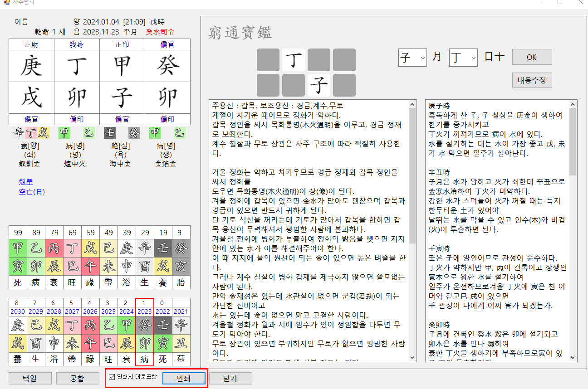This screenshot has width=588, height=389.
Task: Click the 空亡(日) label
Action: point(32,192)
